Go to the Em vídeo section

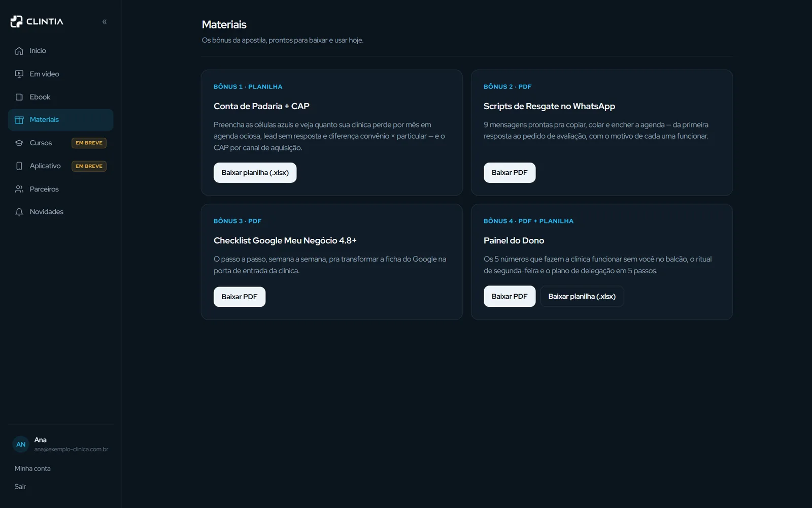coord(60,74)
